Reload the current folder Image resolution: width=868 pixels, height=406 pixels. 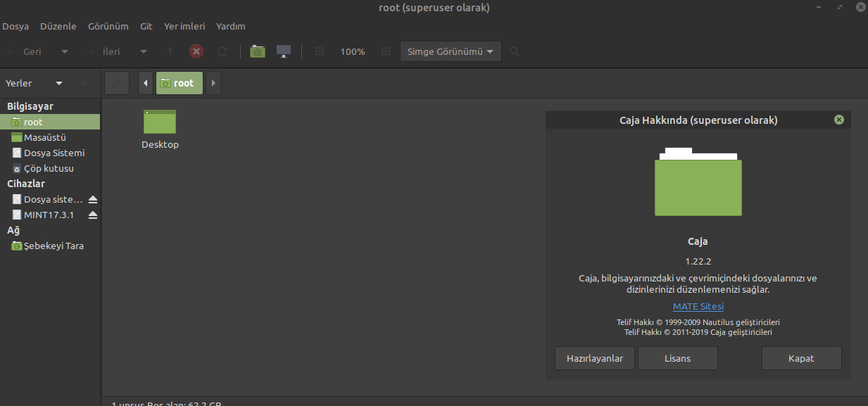(x=222, y=51)
